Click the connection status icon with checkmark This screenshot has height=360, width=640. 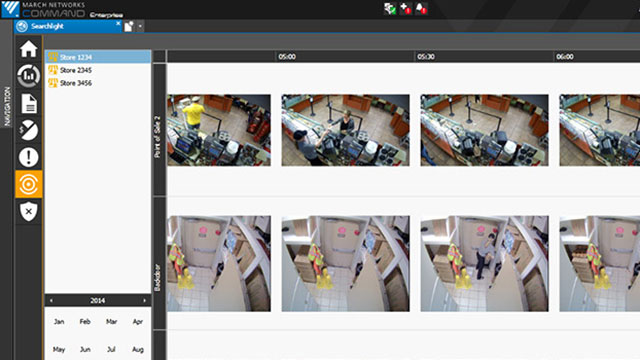(x=390, y=8)
